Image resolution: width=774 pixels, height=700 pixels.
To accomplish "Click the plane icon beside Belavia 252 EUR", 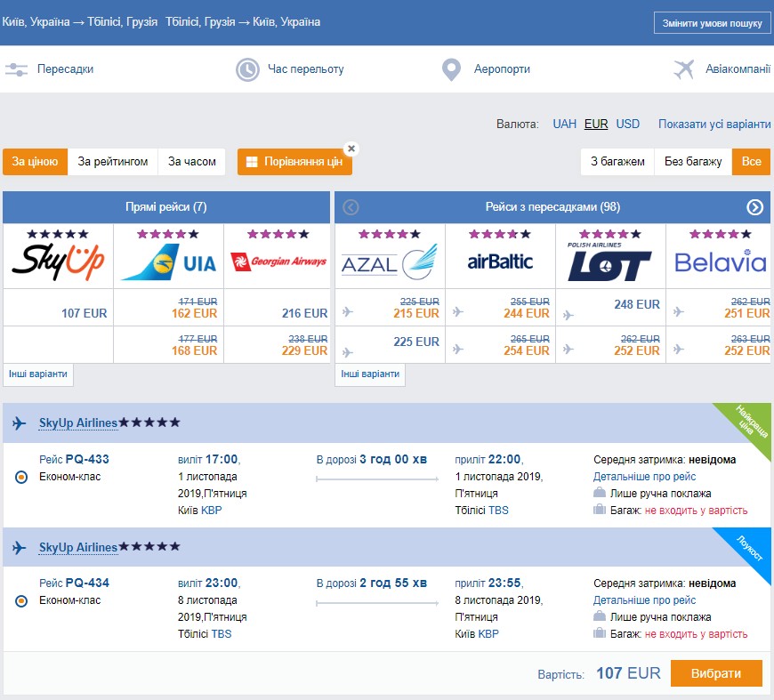I will (x=679, y=350).
